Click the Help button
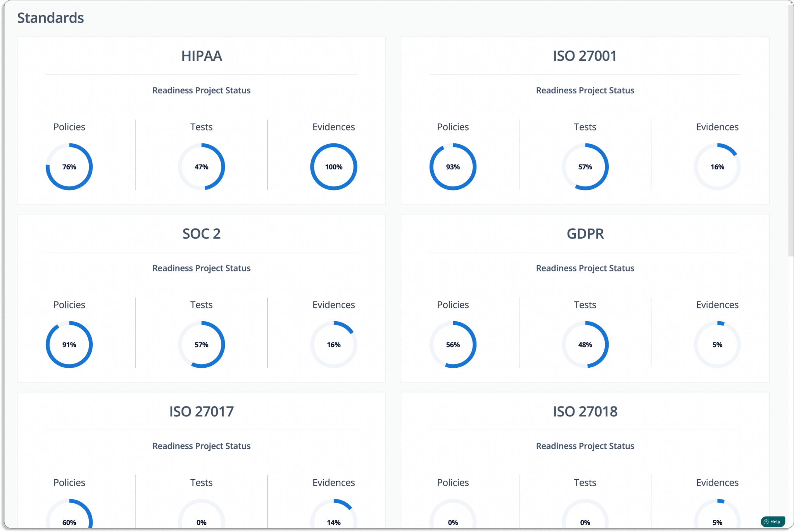Image resolution: width=794 pixels, height=532 pixels. click(x=773, y=522)
